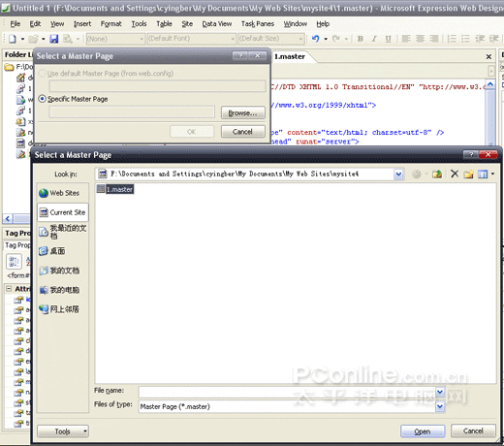504x446 pixels.
Task: Click the Preview in Browser toolbar icon
Action: pos(68,39)
